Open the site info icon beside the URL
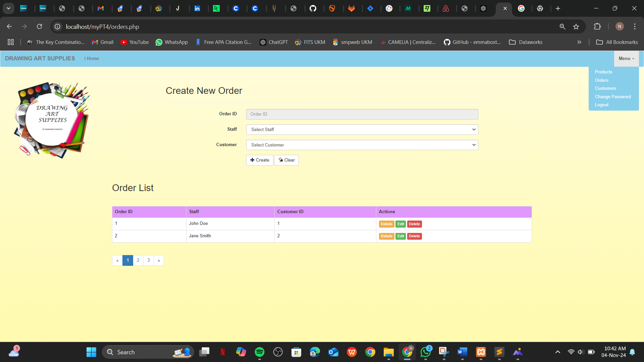Screen dimensions: 644x362 (x=58, y=26)
